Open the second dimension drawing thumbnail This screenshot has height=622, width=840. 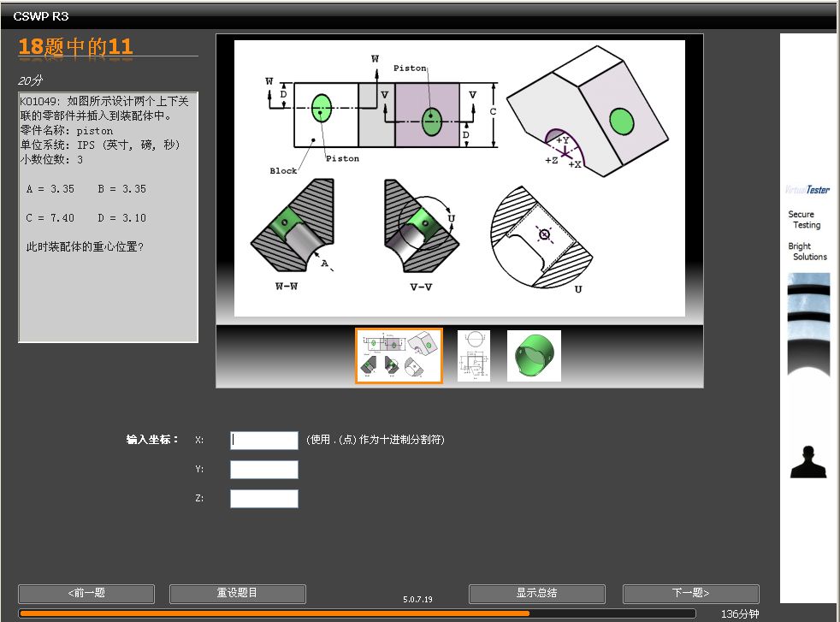click(x=474, y=356)
